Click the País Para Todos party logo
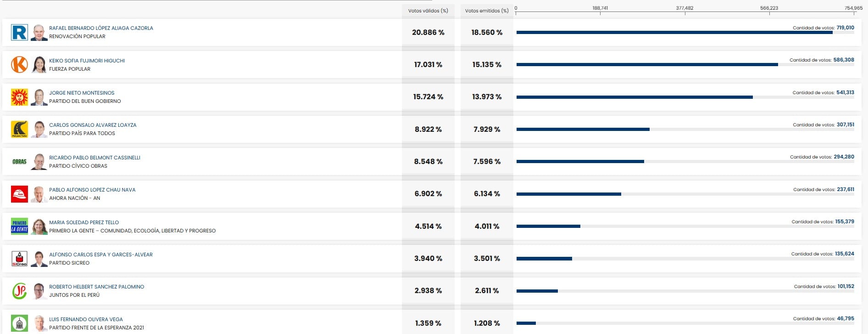868x334 pixels. pyautogui.click(x=19, y=130)
